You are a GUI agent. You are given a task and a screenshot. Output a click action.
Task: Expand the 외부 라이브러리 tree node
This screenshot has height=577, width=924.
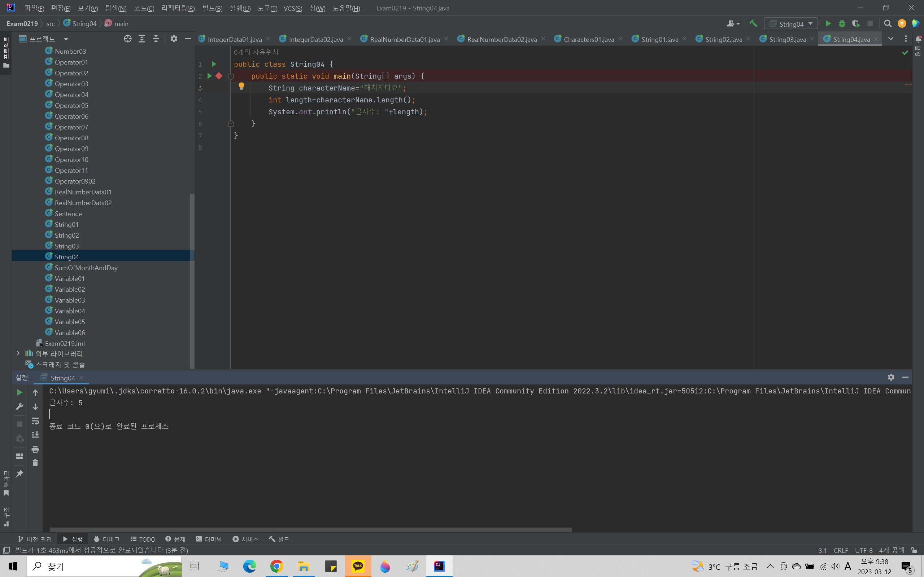coord(18,353)
